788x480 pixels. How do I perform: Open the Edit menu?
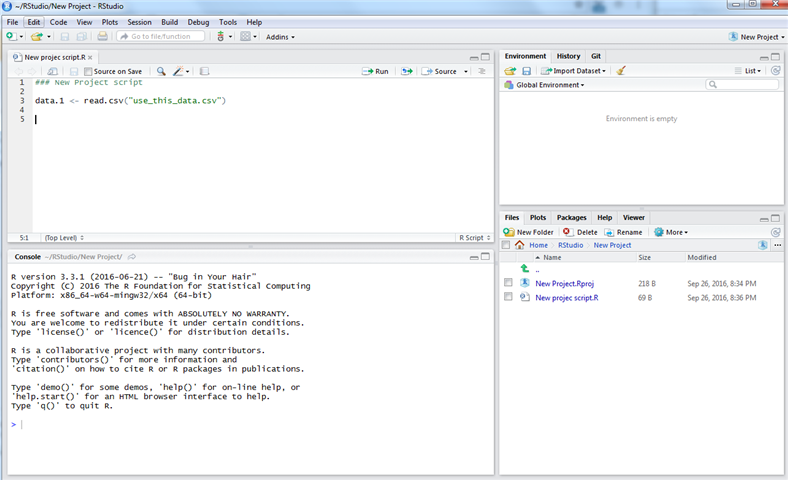[34, 22]
